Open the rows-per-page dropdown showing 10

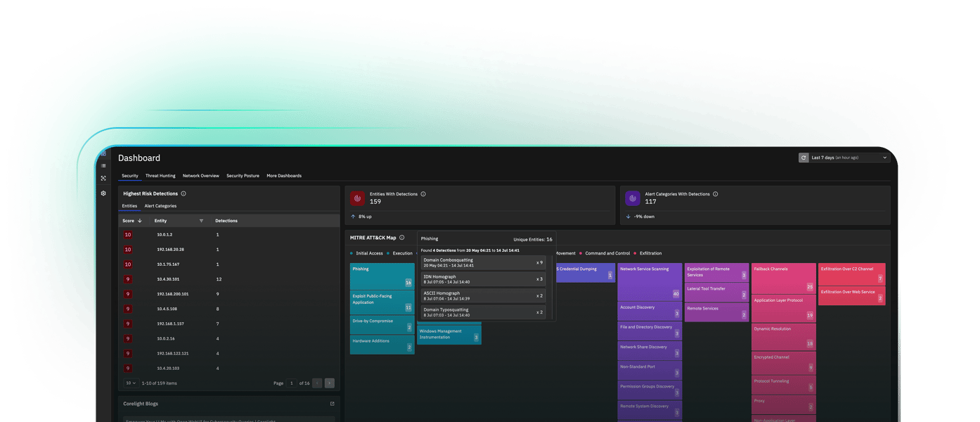(x=131, y=383)
